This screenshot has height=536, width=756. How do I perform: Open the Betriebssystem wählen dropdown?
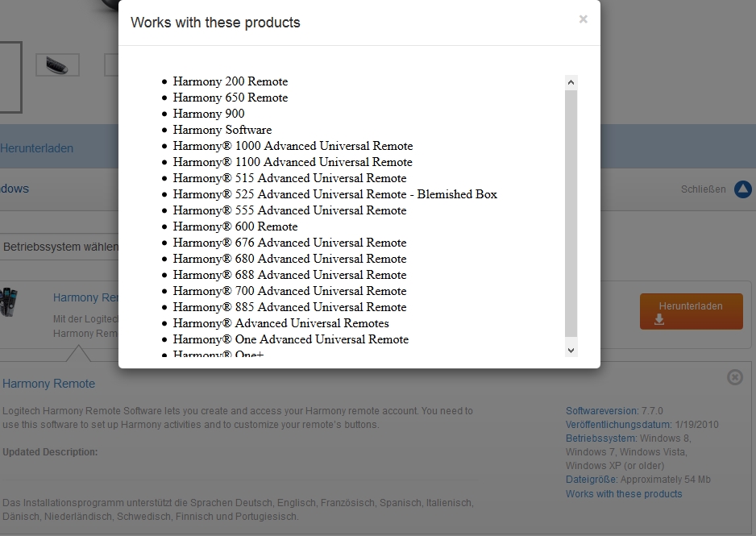(x=60, y=247)
